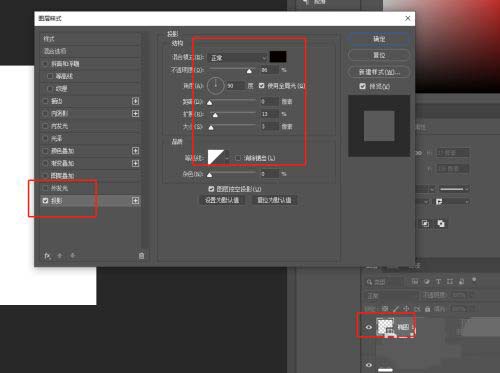Hide the layer using its eye icon
Viewport: 500px width, 373px height.
click(369, 327)
